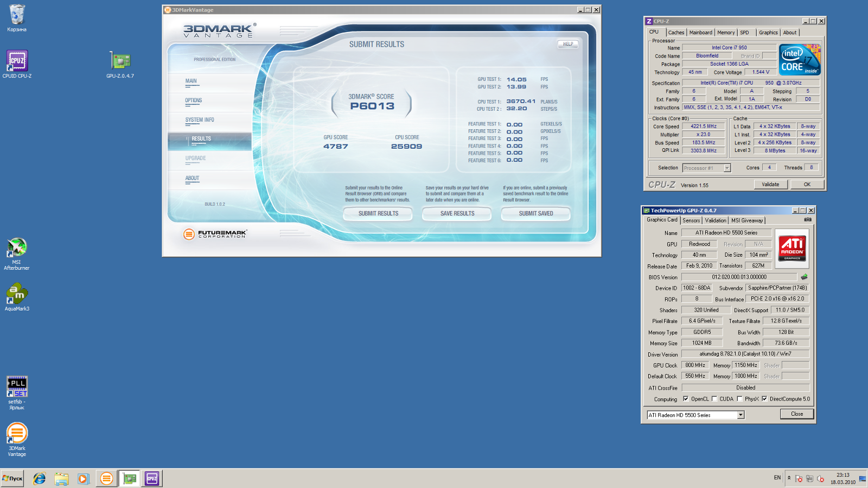Screen dimensions: 868x488
Task: Launch AquaMark3 desktop shortcut
Action: point(17,297)
